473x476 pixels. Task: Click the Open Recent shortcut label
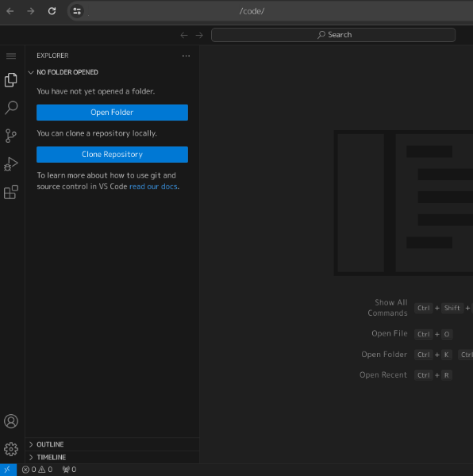tap(383, 375)
